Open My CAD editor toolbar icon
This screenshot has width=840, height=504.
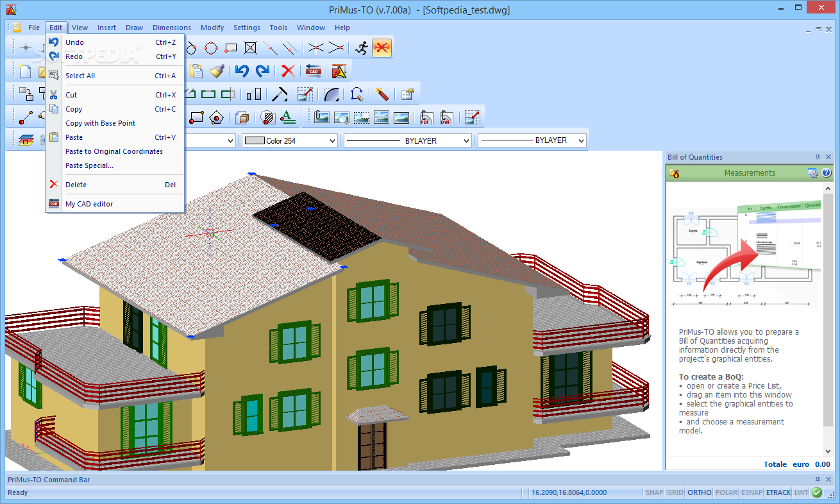tap(314, 71)
